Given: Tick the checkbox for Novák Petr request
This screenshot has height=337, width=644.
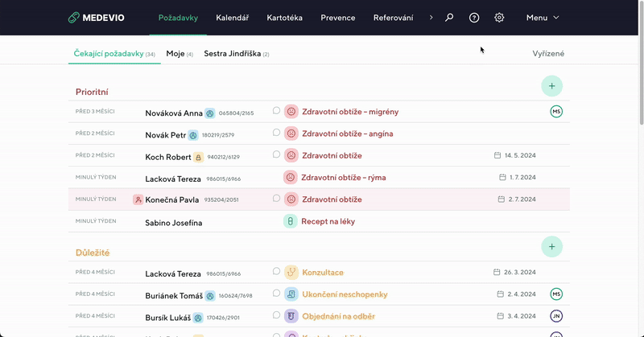Looking at the screenshot, I should point(276,133).
